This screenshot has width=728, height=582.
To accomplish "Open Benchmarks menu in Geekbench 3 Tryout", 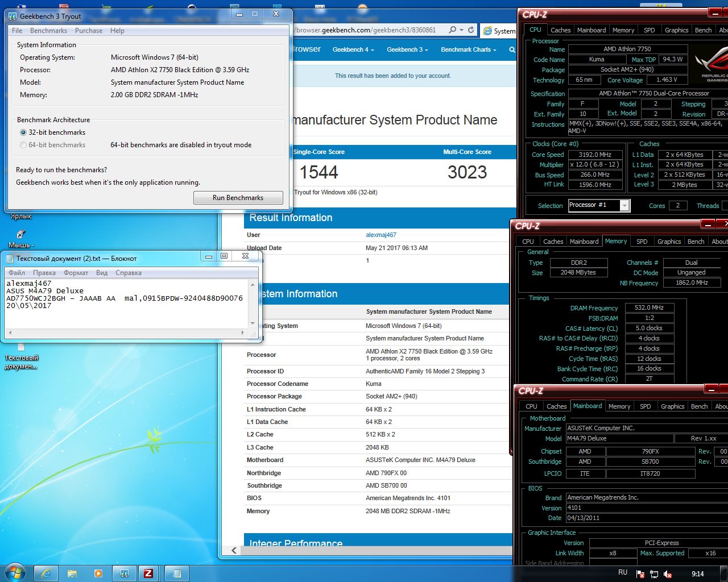I will point(48,31).
